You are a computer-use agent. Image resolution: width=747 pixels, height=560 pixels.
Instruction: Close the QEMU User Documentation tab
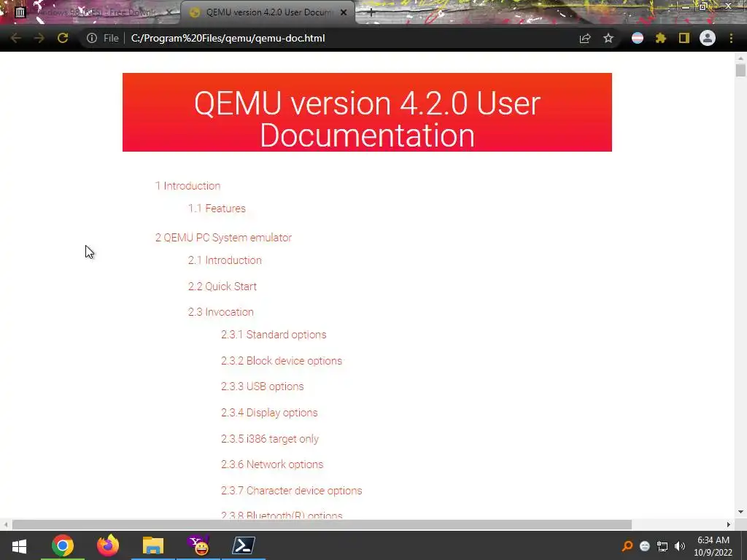coord(344,12)
